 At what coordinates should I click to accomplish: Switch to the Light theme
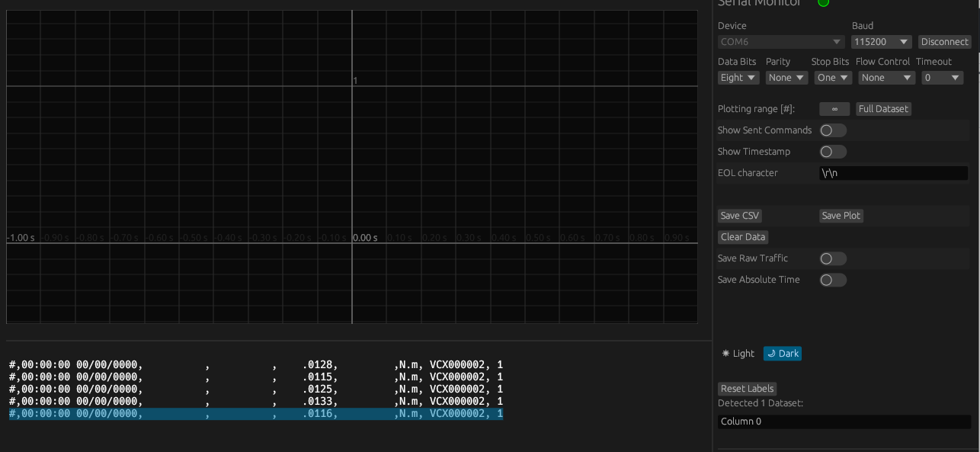(x=738, y=354)
